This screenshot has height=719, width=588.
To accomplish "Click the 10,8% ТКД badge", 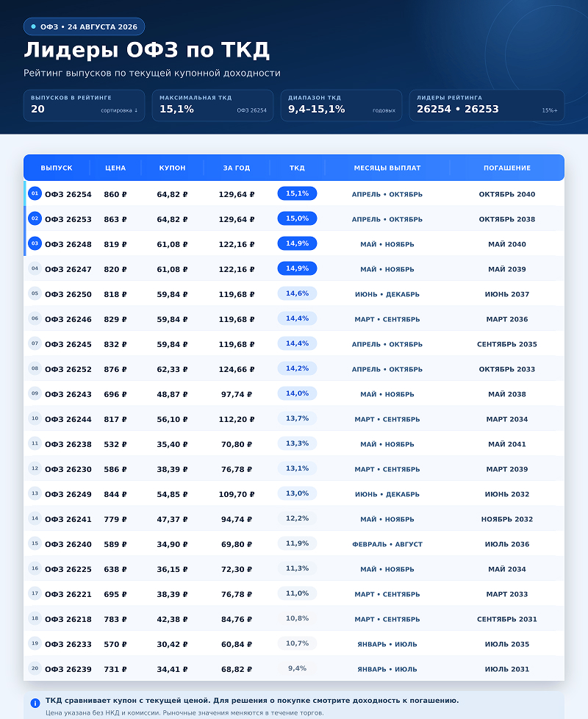I will pos(297,618).
